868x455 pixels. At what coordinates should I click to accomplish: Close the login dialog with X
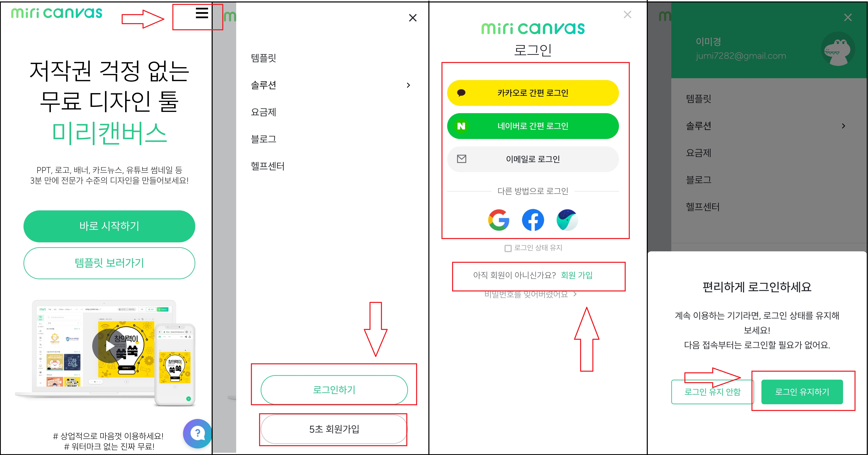(x=627, y=15)
